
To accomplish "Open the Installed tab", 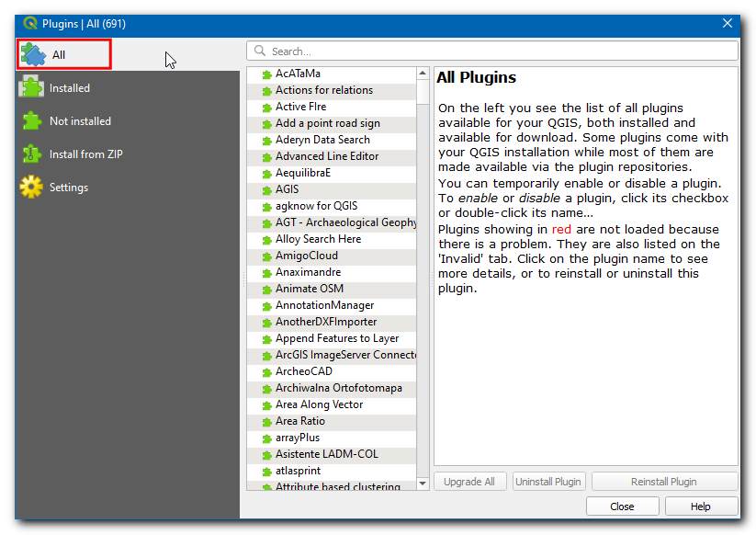I will (70, 88).
